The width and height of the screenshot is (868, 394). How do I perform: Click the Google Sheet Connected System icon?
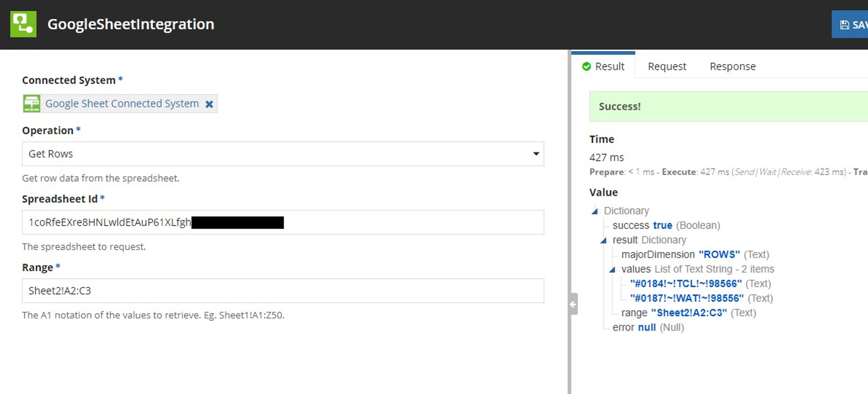tap(32, 104)
